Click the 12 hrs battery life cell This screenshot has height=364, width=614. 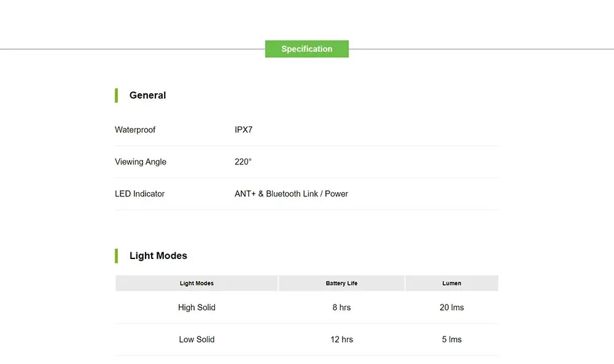click(341, 339)
